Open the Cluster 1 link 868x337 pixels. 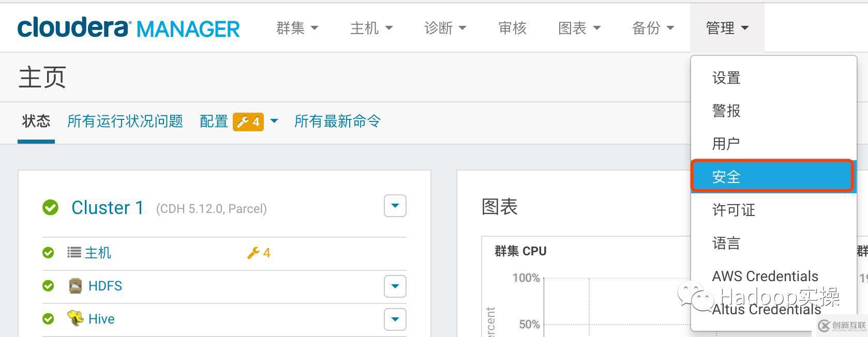point(108,208)
